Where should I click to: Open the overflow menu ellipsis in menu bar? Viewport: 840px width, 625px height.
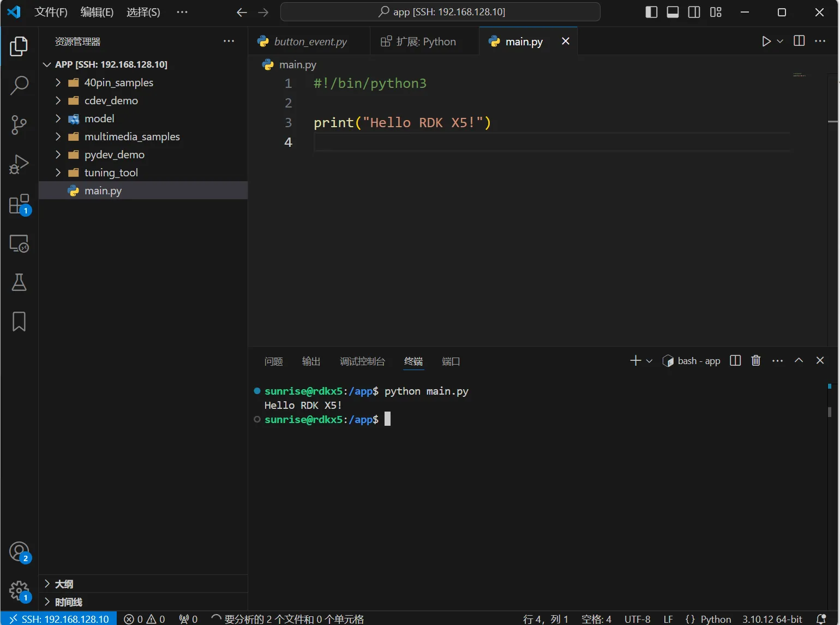[182, 12]
